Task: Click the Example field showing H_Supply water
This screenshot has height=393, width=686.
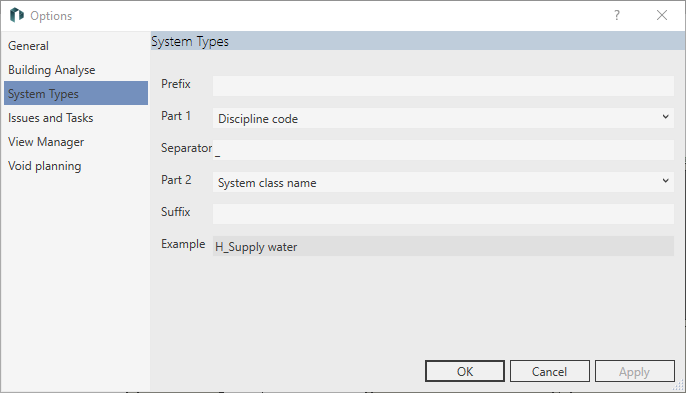Action: [443, 246]
